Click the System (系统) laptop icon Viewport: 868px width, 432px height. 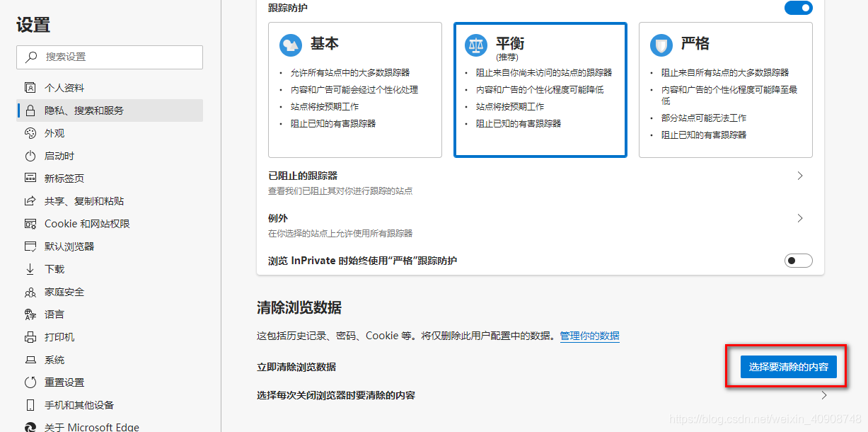[x=30, y=360]
